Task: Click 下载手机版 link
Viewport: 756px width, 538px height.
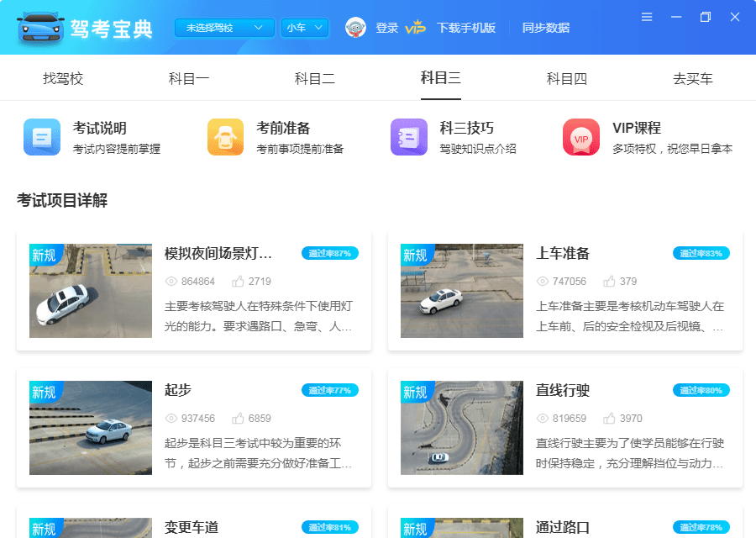Action: point(466,28)
